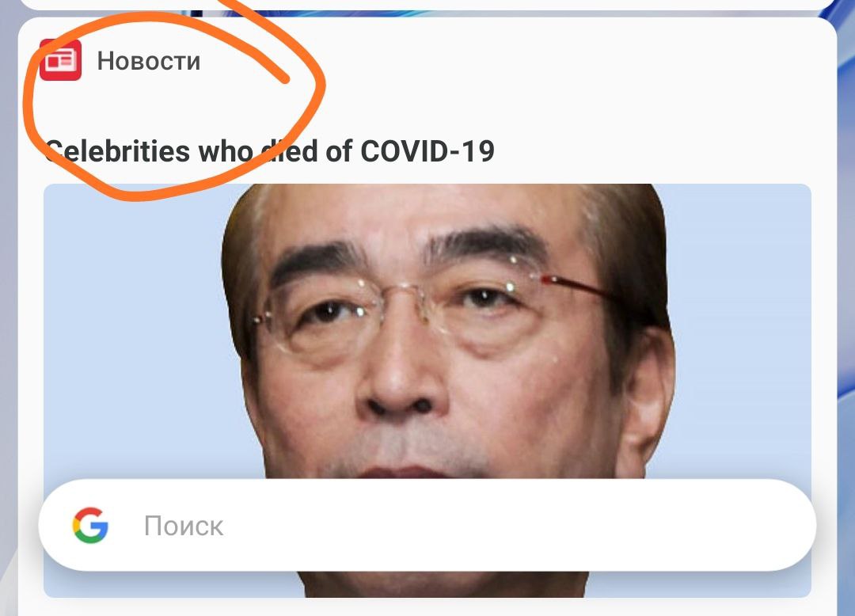Viewport: 855px width, 616px height.
Task: Tap the white area beneath the news image
Action: pyautogui.click(x=427, y=606)
